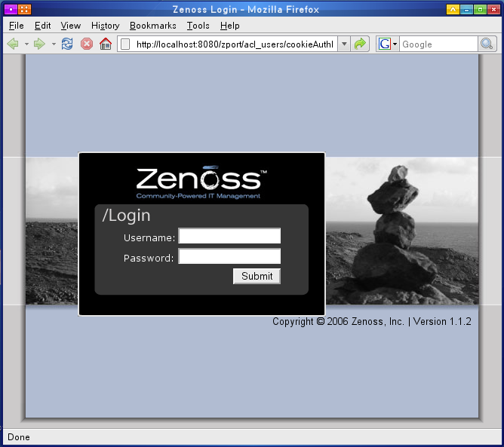Click the magnifying glass search icon

487,44
